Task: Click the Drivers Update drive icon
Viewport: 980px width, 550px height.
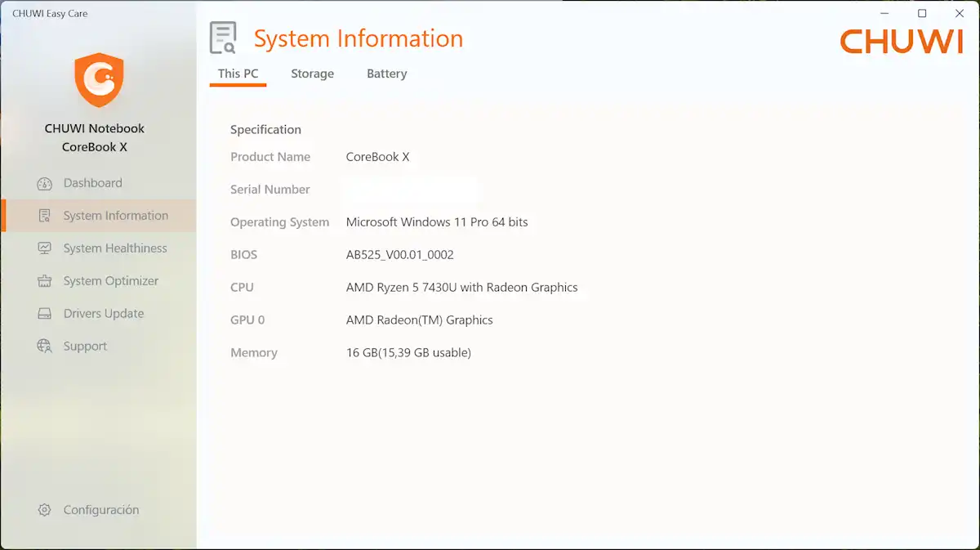Action: 45,314
